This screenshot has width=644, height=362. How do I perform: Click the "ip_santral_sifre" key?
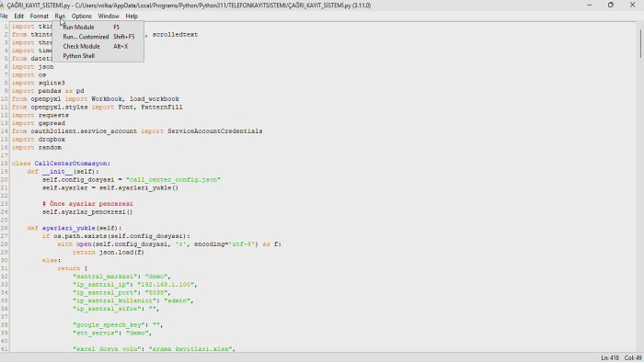click(107, 309)
